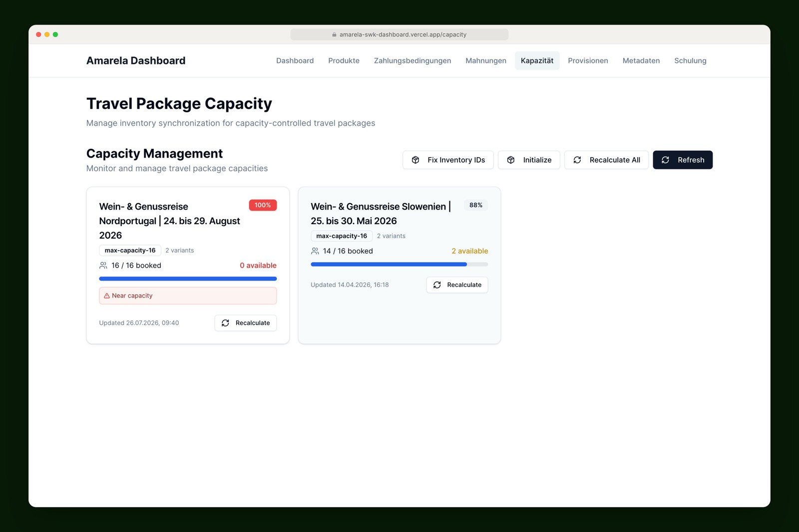Click the package icon on Fix Inventory IDs
799x532 pixels.
pyautogui.click(x=415, y=160)
